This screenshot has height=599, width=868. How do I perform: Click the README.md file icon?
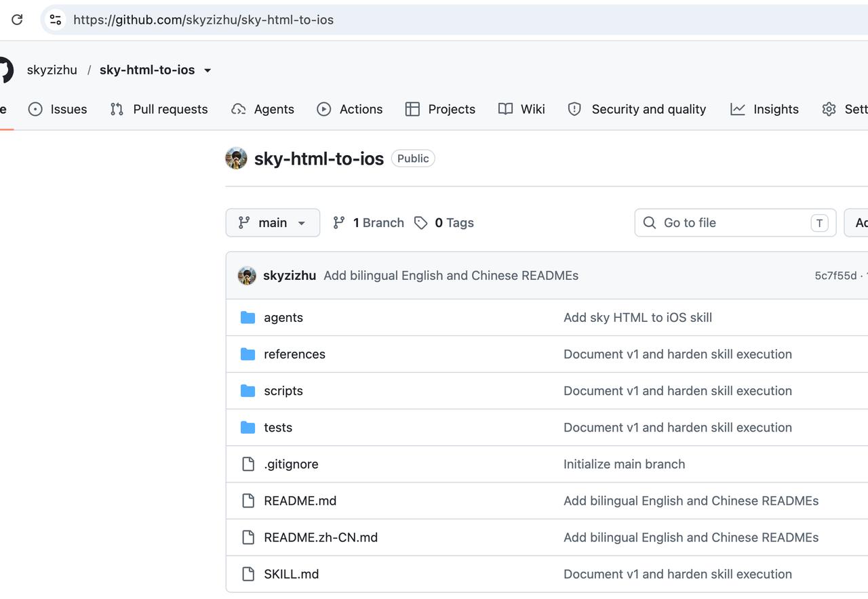point(248,501)
